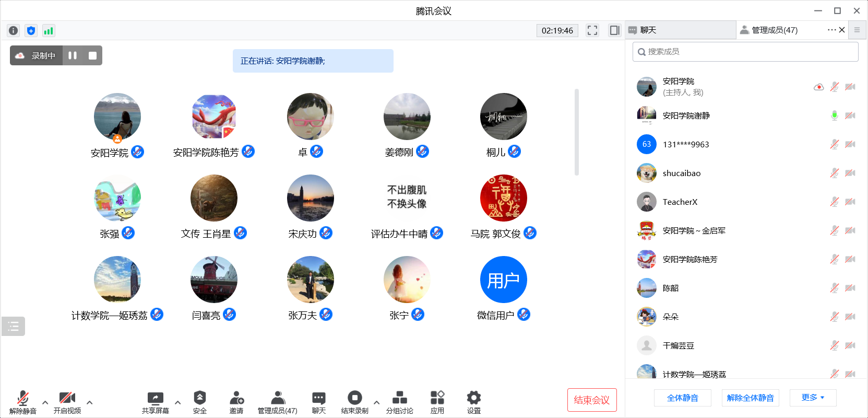This screenshot has height=418, width=868.
Task: Click 结束录制 to end recording
Action: click(x=355, y=402)
